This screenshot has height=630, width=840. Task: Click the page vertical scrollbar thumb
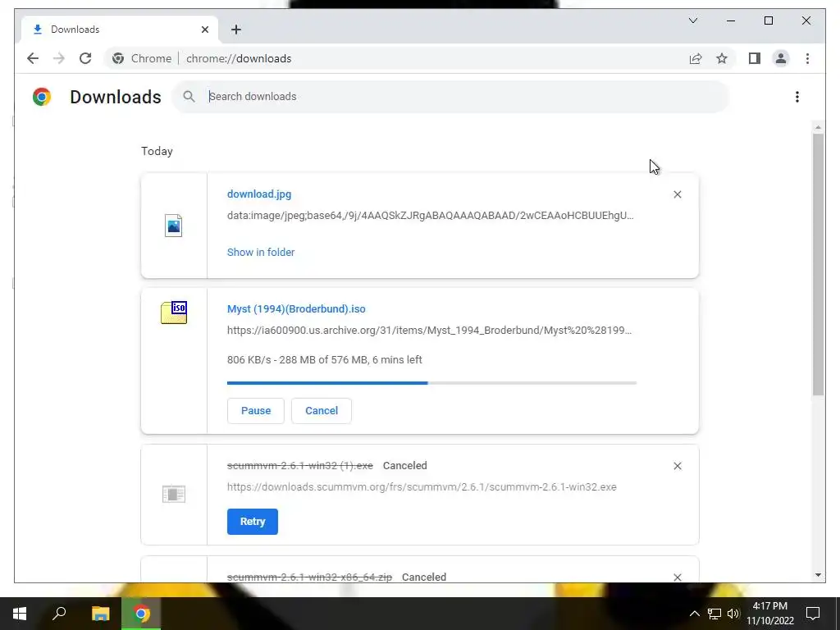coord(818,265)
